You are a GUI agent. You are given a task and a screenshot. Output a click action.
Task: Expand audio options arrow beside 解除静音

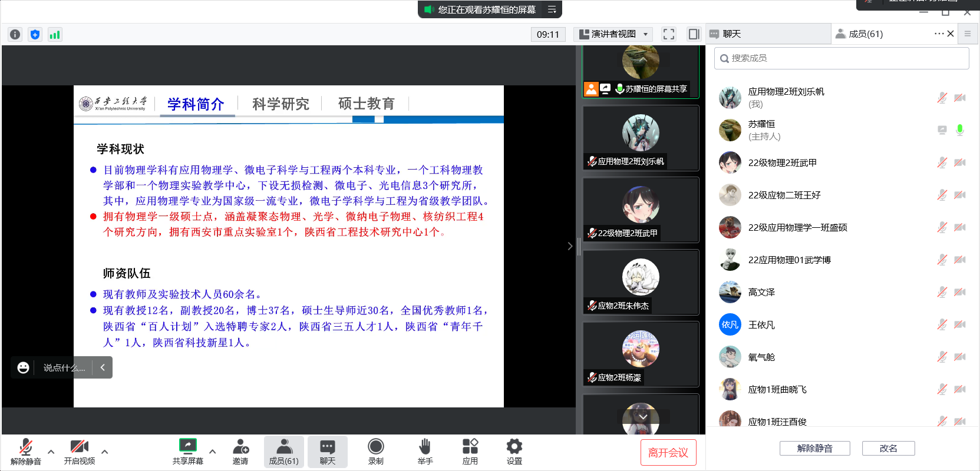pos(51,452)
